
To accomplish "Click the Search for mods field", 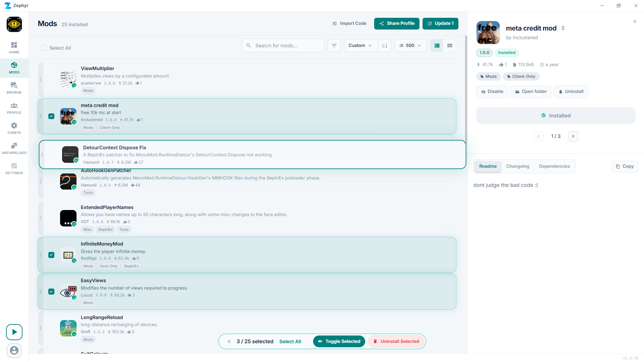I will click(285, 46).
